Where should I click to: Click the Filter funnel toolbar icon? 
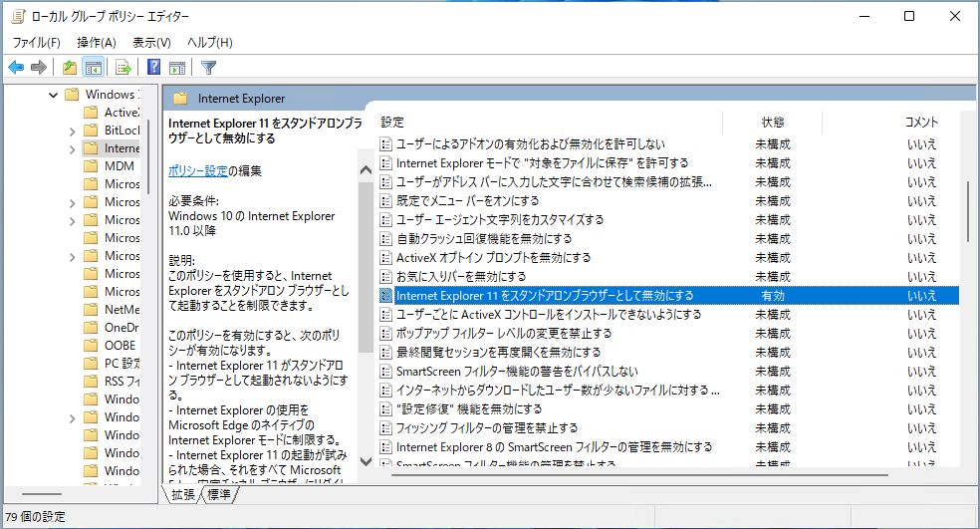point(209,68)
